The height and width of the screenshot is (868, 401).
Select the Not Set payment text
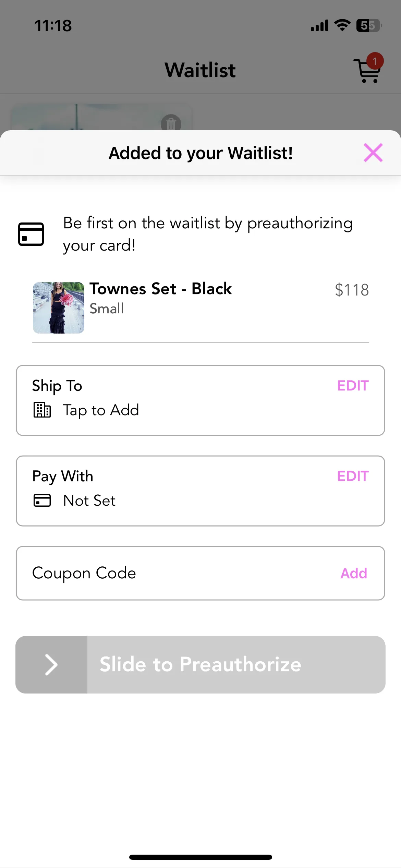[x=89, y=501]
